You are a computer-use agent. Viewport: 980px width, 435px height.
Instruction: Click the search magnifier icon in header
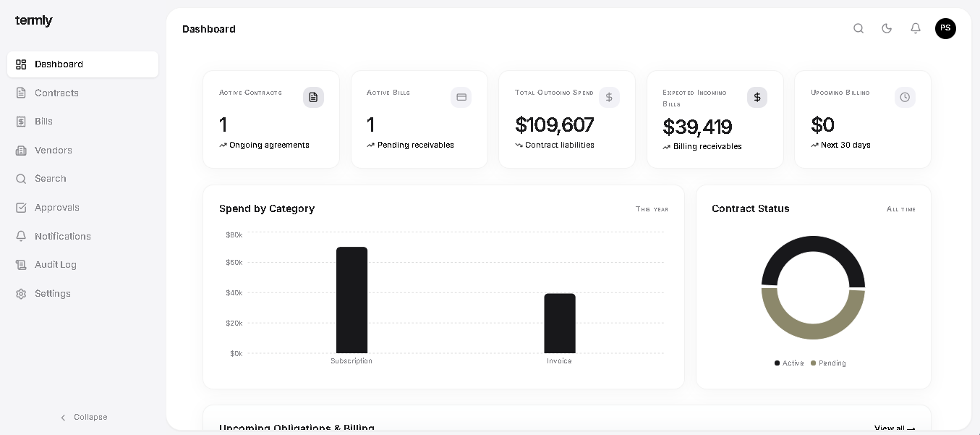coord(858,28)
